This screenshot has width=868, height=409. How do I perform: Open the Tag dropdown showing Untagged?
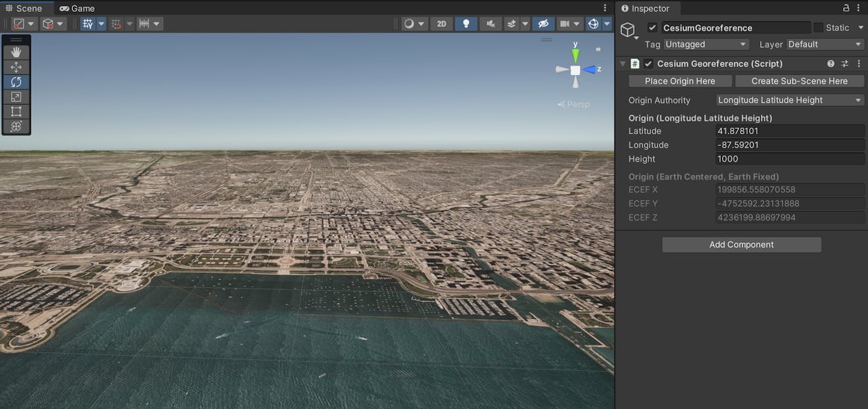[706, 44]
